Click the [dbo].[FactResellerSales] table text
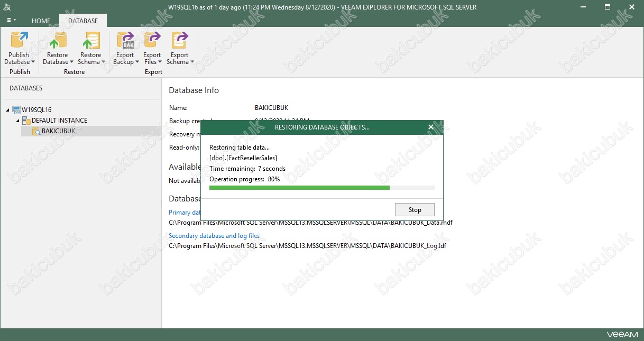Viewport: 644px width, 341px height. click(243, 158)
